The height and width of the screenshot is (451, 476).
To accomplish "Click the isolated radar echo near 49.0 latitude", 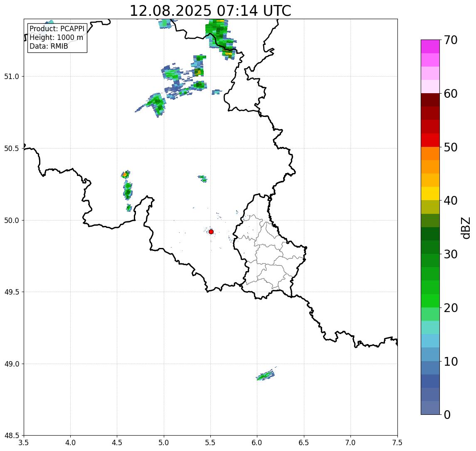I will [266, 374].
